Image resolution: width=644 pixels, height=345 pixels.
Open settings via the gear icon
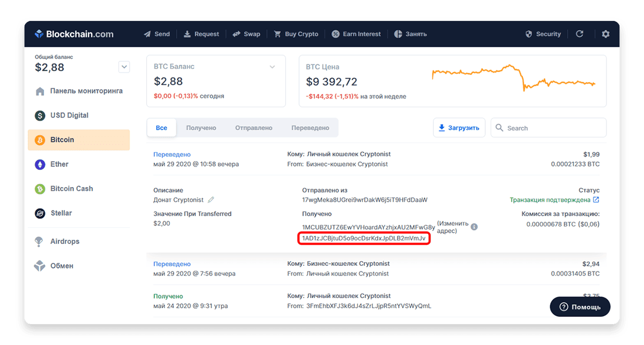(x=606, y=34)
